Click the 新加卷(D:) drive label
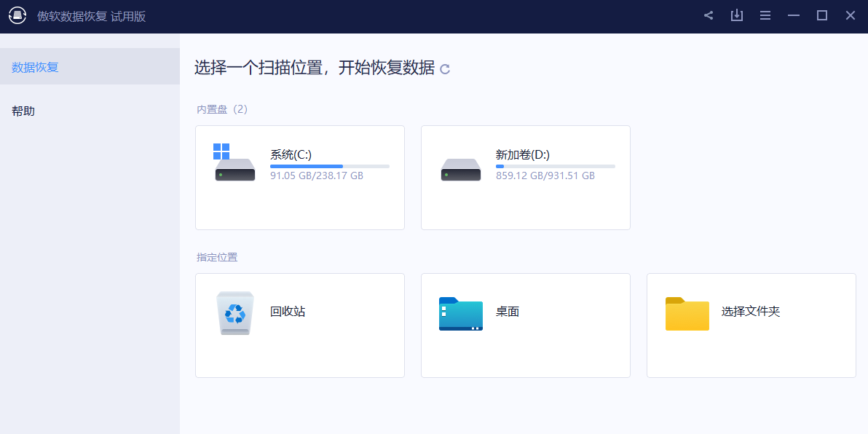Viewport: 868px width, 434px height. pyautogui.click(x=521, y=154)
